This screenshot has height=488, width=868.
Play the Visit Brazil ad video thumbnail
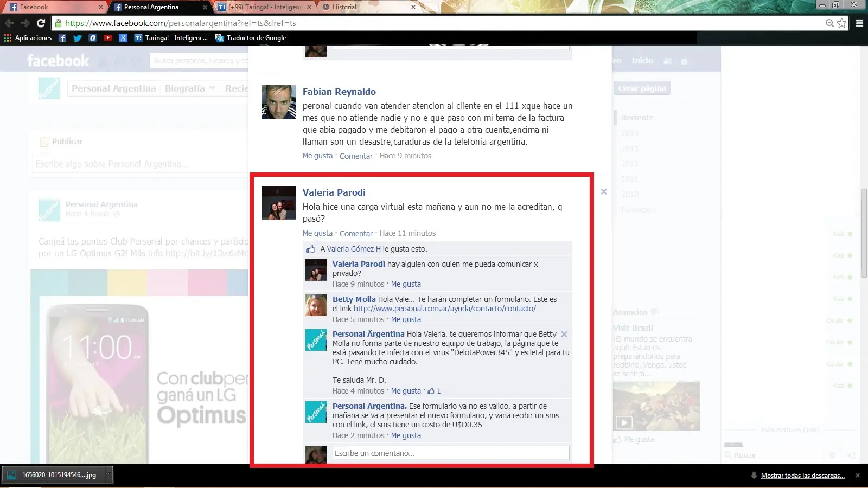[x=656, y=406]
